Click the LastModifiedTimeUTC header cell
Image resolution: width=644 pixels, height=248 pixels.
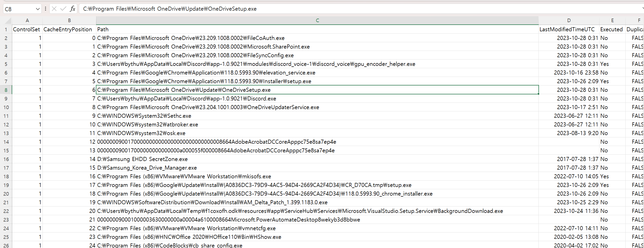(x=569, y=30)
